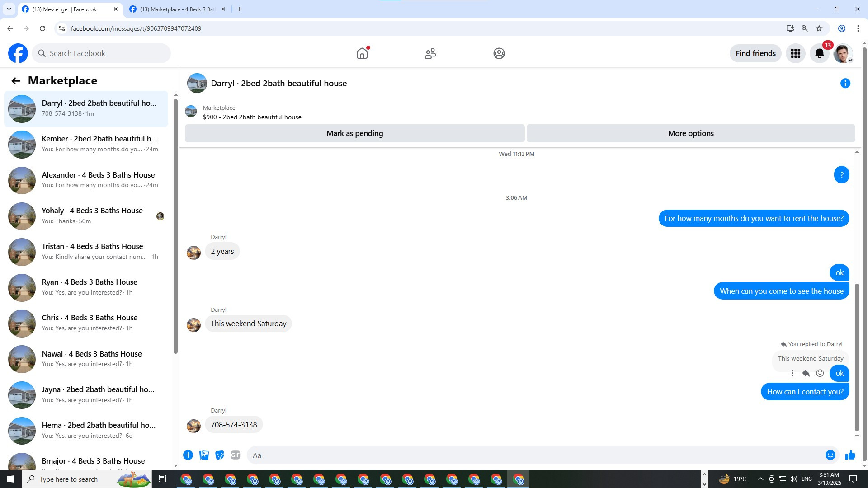Open Ryan 4 Beds 3 Baths conversation
868x488 pixels.
pyautogui.click(x=86, y=287)
